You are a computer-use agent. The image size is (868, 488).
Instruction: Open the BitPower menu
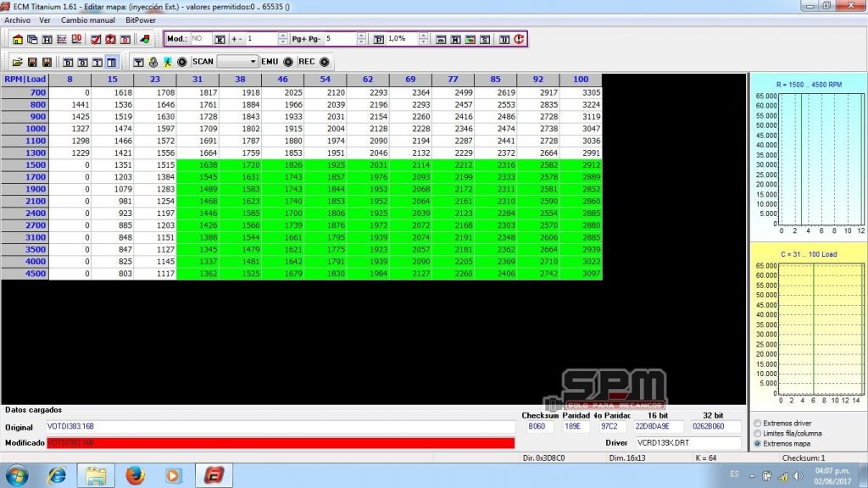tap(141, 20)
